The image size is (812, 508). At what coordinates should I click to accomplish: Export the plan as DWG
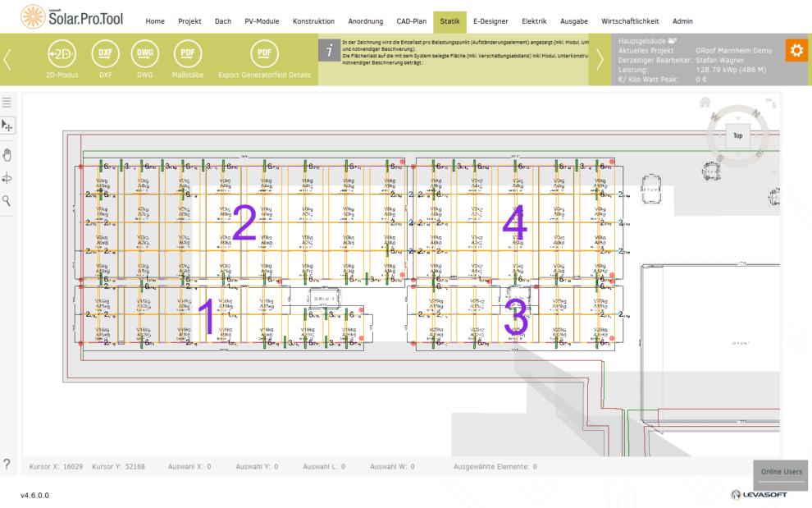point(145,55)
